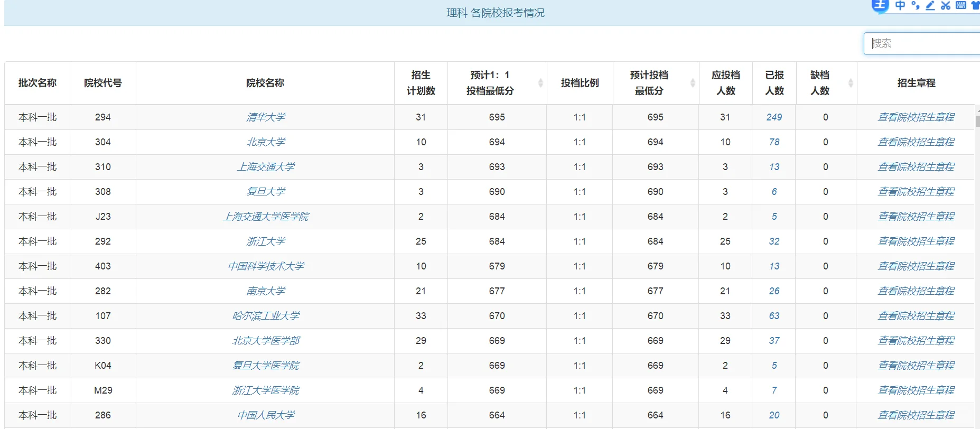Open the 北京大学医学部 link

[266, 341]
